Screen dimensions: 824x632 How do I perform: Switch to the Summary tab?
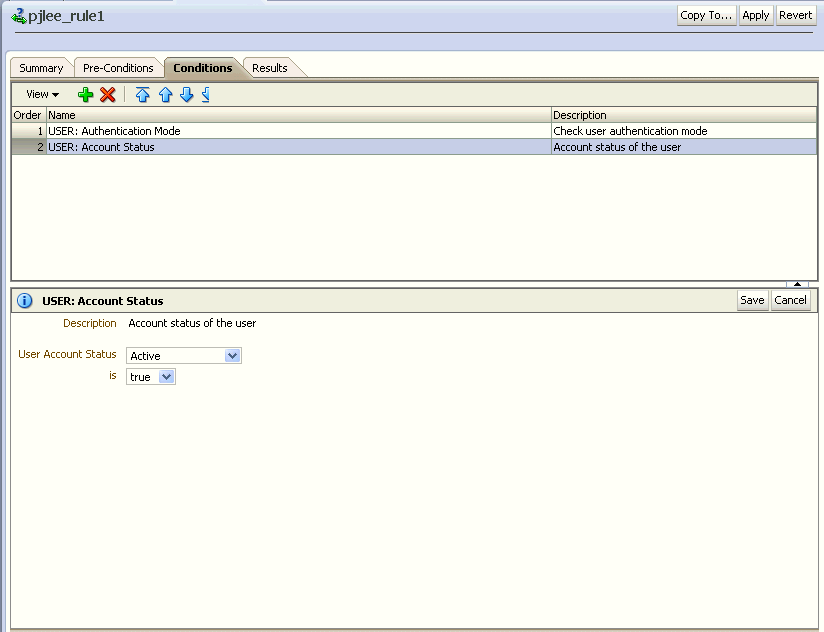coord(40,68)
